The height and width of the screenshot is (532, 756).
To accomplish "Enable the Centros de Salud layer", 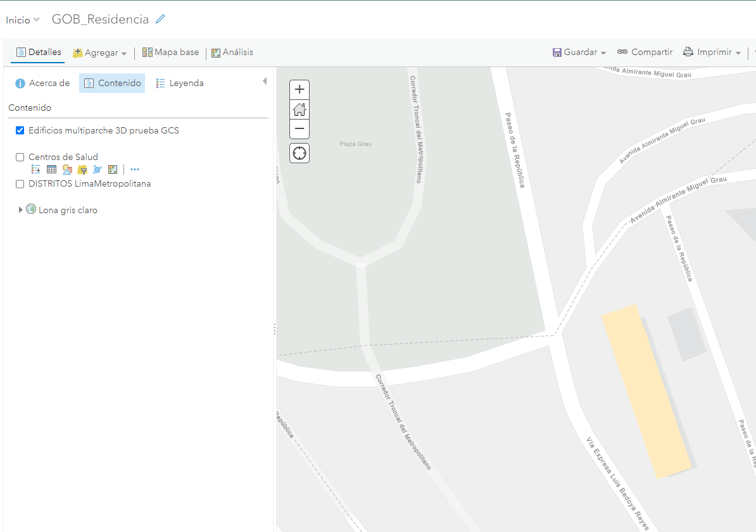I will click(x=20, y=157).
